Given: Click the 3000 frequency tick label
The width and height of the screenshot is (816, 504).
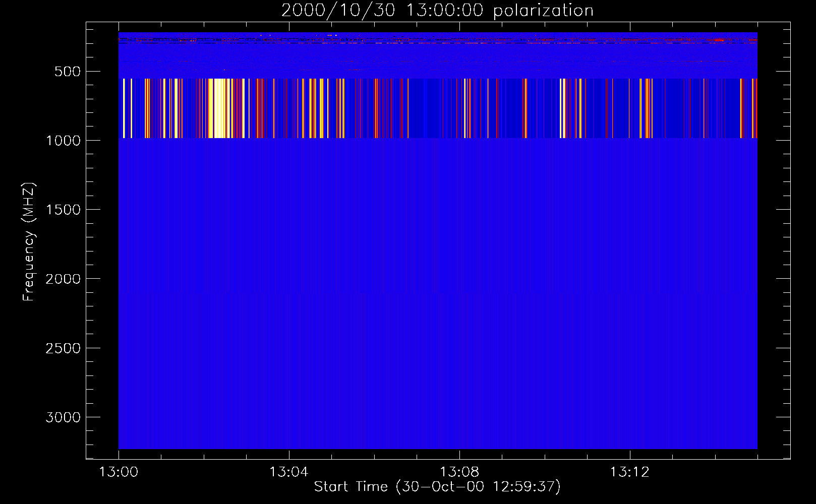Looking at the screenshot, I should (63, 417).
